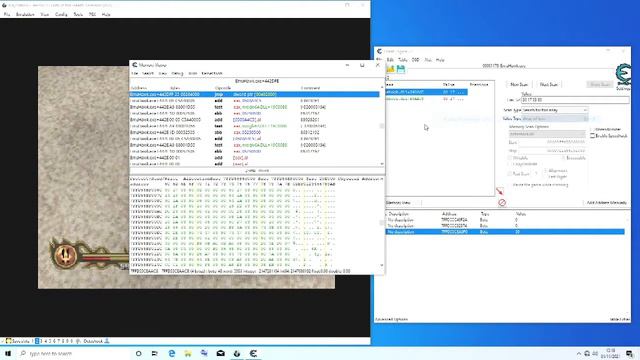Show hidden icons in the system tray
Image resolution: width=640 pixels, height=360 pixels.
[579, 353]
